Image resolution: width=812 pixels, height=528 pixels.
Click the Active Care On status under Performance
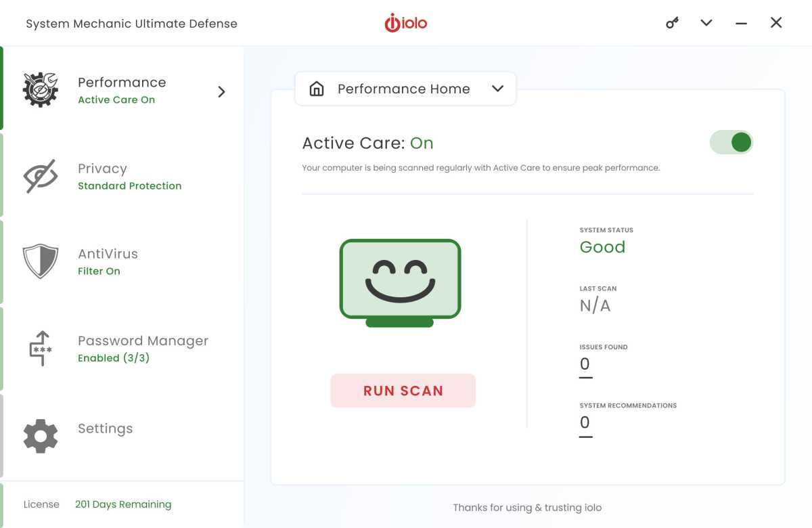tap(116, 100)
